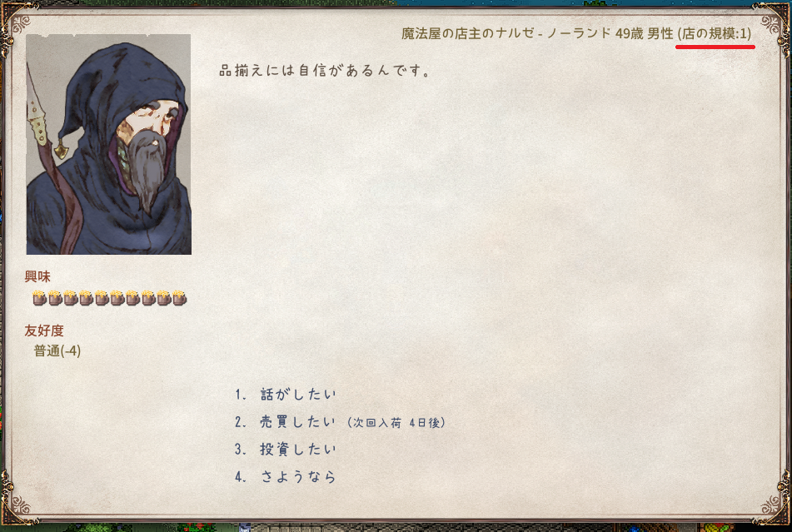
Task: Click the underlined 店の規模:1 text
Action: click(715, 34)
